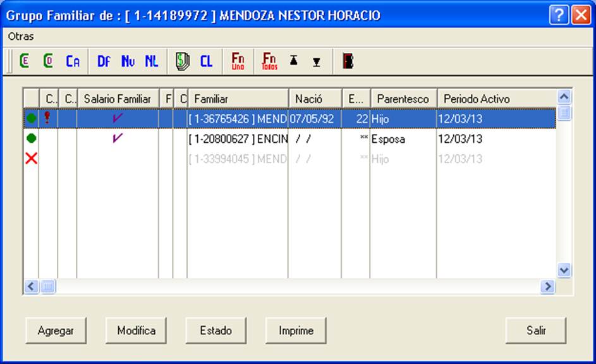Click the CL toolbar icon

pyautogui.click(x=207, y=61)
